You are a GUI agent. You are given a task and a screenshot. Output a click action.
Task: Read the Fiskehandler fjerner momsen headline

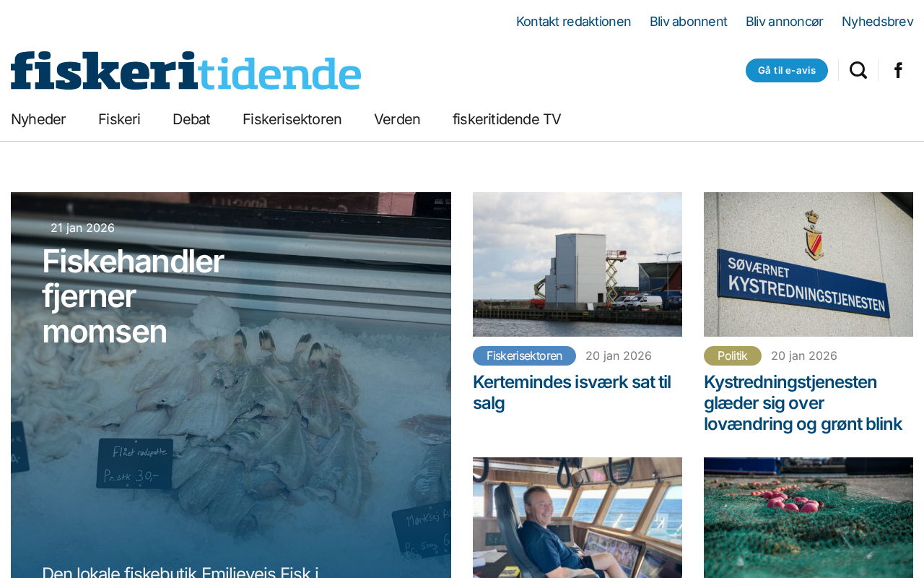[133, 296]
